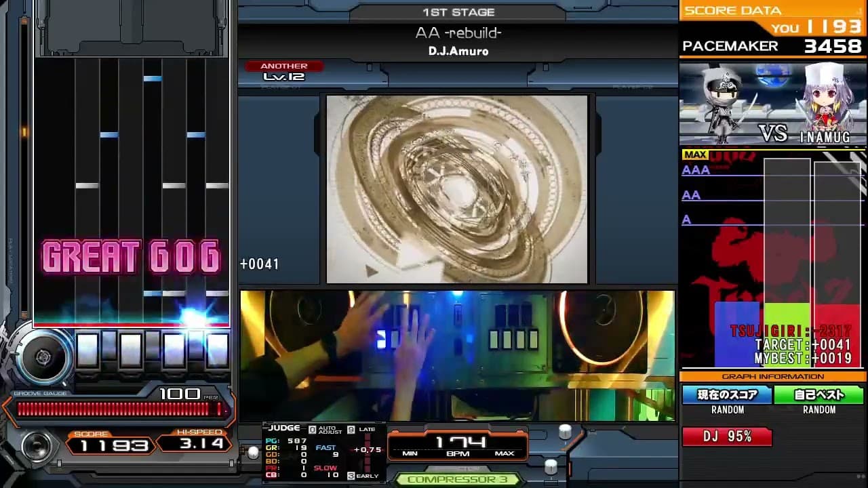This screenshot has width=868, height=488.
Task: Click the upper knob right of BPM display
Action: pyautogui.click(x=564, y=432)
